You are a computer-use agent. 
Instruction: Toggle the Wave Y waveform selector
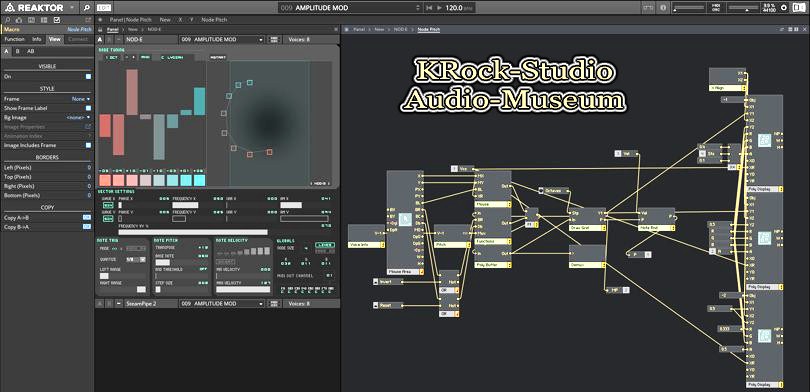(108, 219)
